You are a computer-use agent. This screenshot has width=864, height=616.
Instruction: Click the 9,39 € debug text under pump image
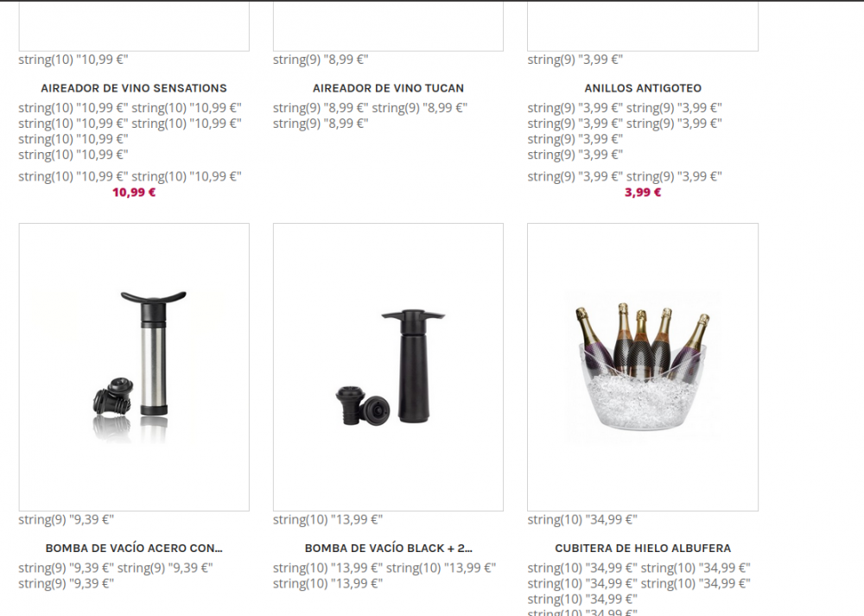point(67,519)
